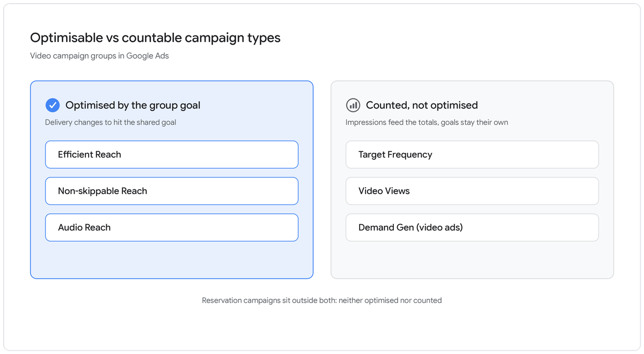
Task: Click the Reservation campaigns footnote text
Action: pyautogui.click(x=322, y=300)
